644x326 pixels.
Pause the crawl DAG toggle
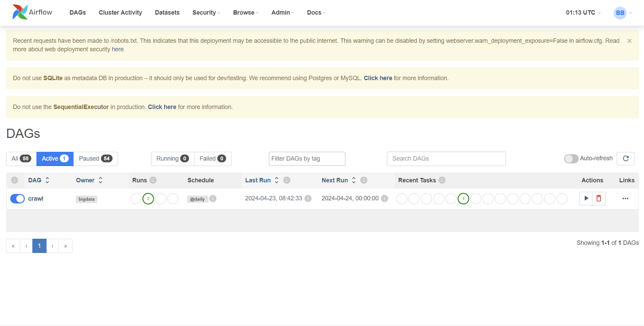(17, 199)
